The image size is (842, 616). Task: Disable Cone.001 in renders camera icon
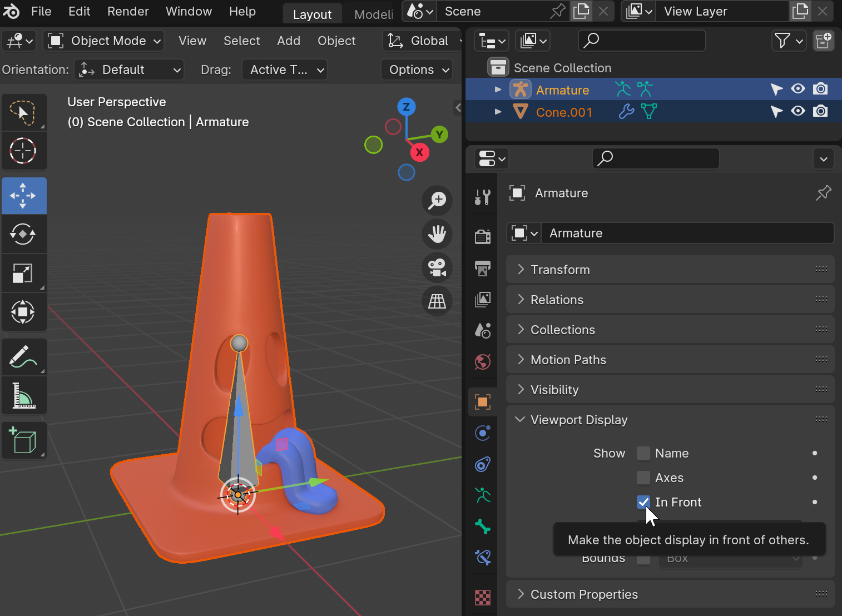[820, 111]
